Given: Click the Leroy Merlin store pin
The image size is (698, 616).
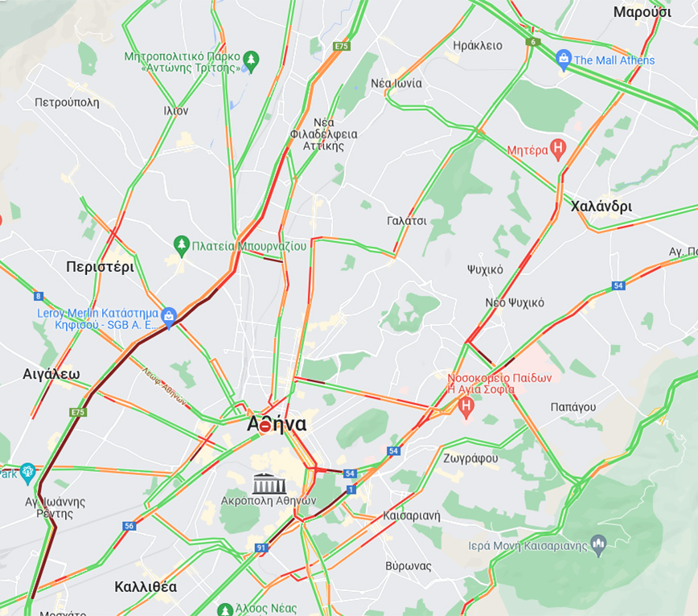Looking at the screenshot, I should (x=169, y=318).
